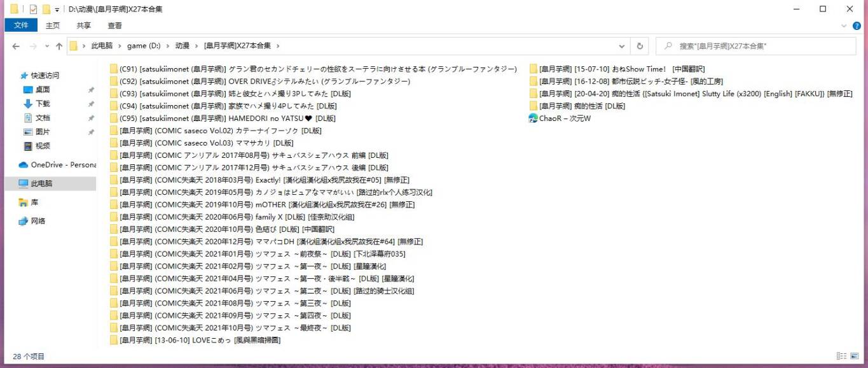Click the folder icon beside mOTHER
The height and width of the screenshot is (368, 868).
(114, 204)
